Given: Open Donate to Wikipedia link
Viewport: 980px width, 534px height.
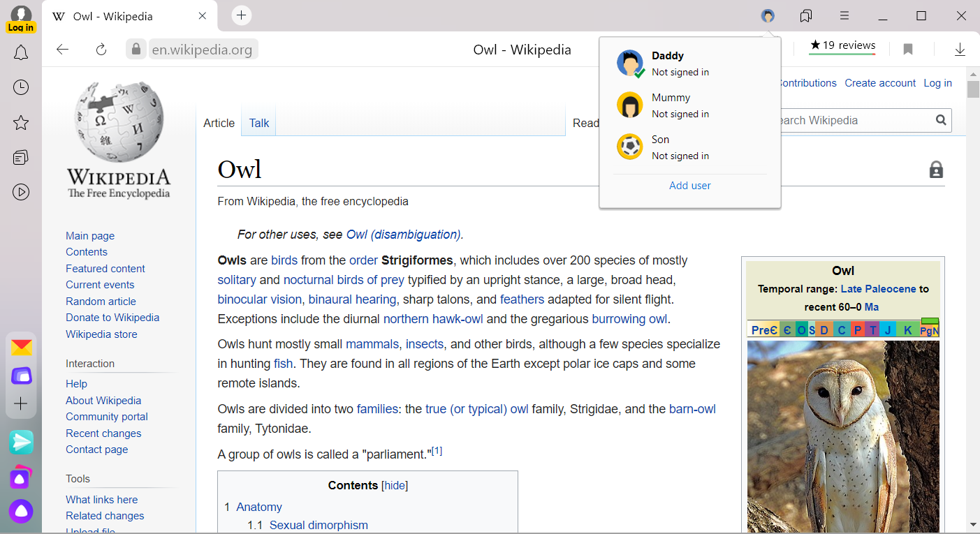Looking at the screenshot, I should 112,318.
